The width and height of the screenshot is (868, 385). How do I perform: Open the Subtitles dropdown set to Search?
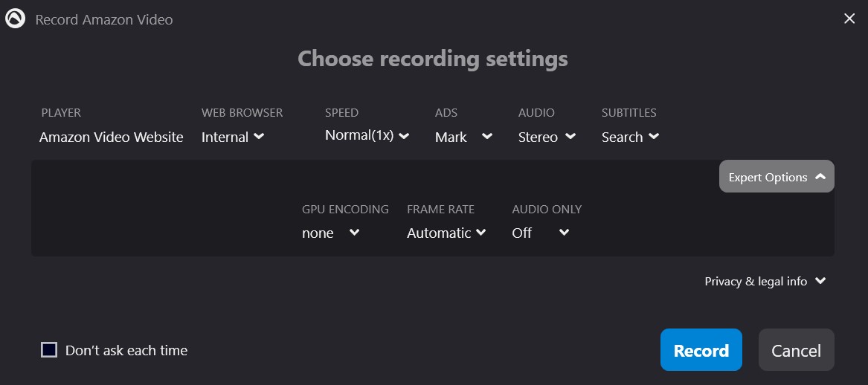(x=631, y=137)
